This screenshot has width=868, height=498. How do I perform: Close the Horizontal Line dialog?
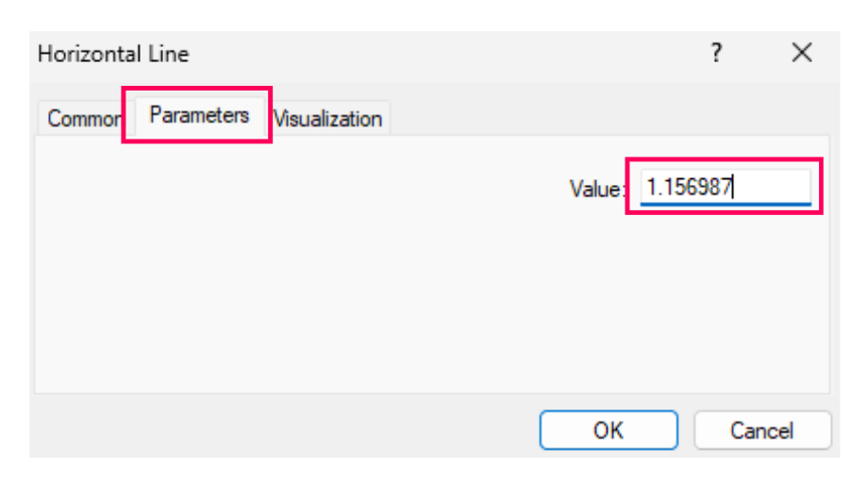pyautogui.click(x=801, y=54)
